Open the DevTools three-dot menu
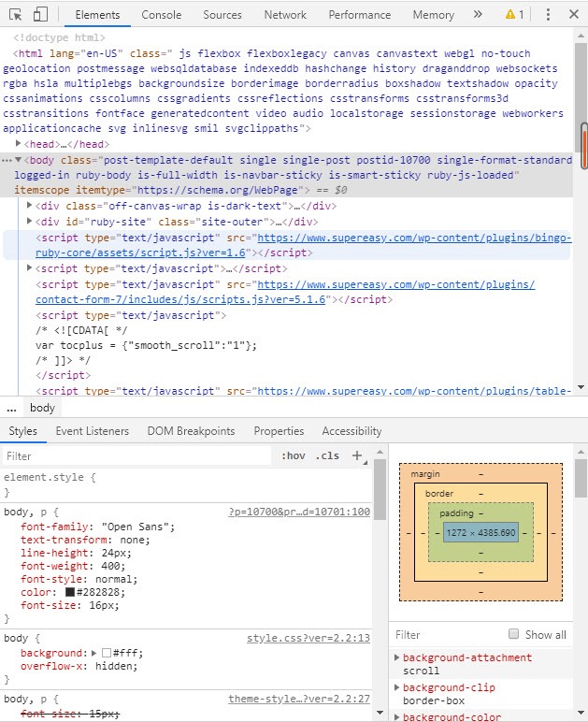 (x=548, y=14)
